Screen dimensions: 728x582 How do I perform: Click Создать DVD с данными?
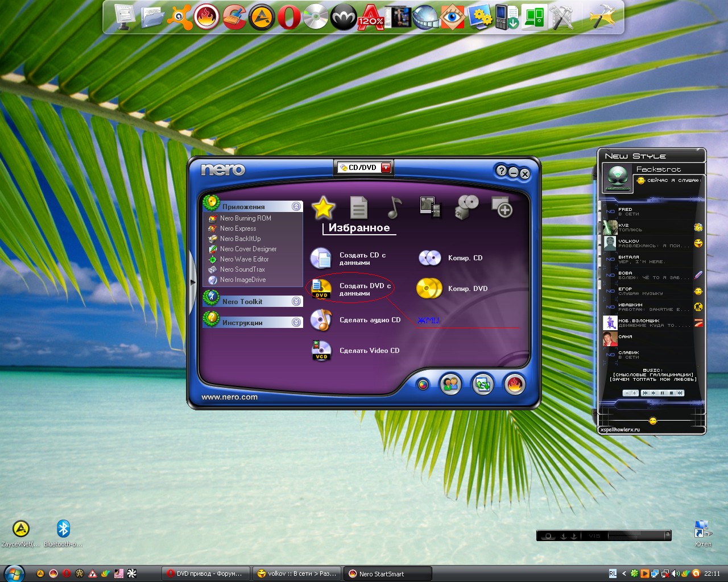pos(365,289)
